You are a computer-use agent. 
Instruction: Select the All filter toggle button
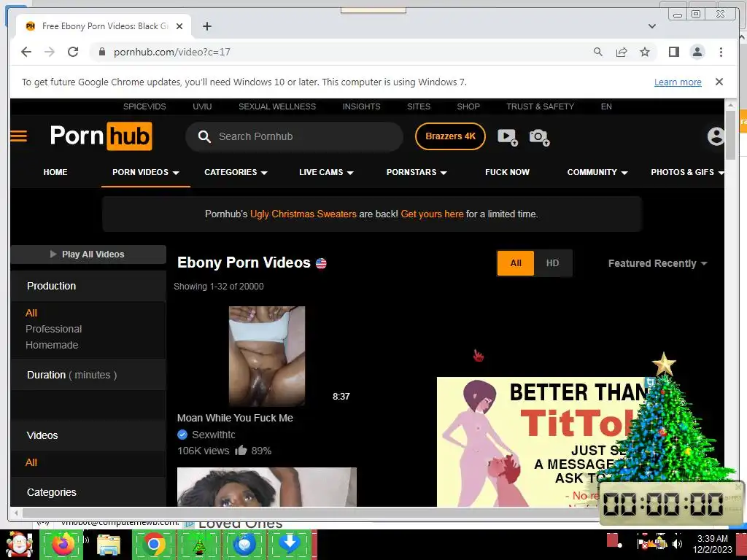click(x=516, y=262)
